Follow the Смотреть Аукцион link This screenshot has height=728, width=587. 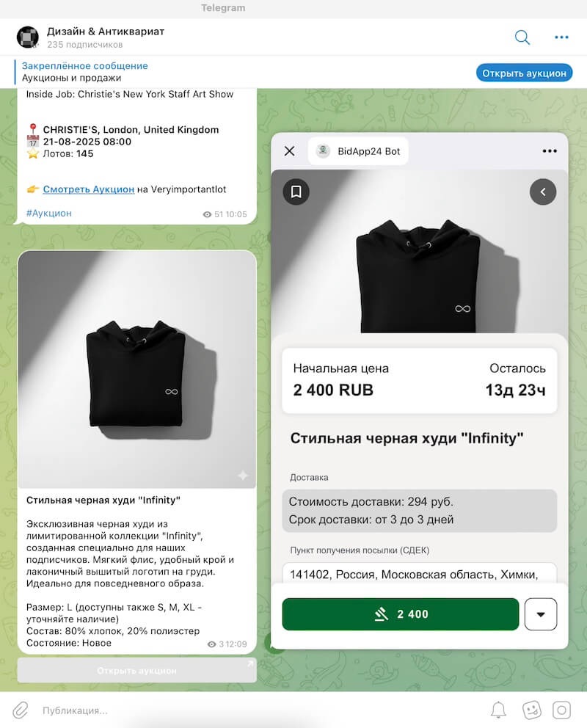coord(89,189)
